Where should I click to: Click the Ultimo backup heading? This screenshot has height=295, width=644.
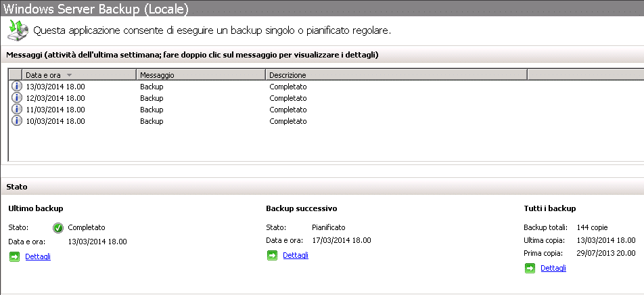(x=36, y=208)
